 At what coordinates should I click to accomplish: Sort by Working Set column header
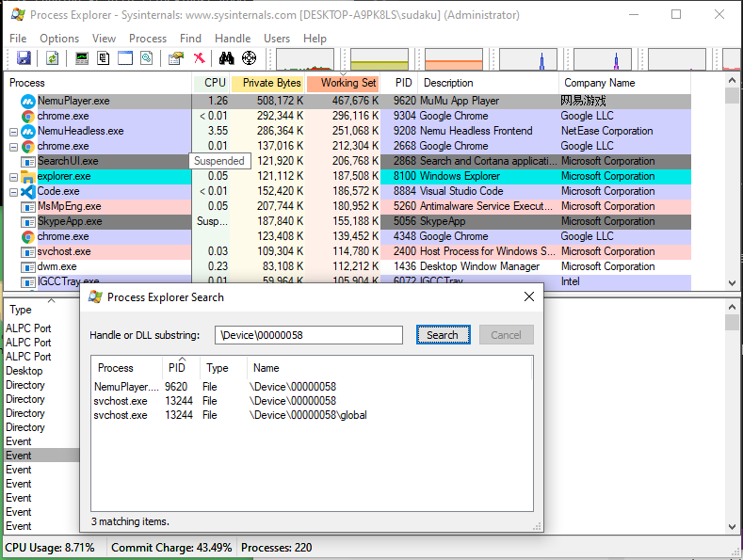pos(344,83)
